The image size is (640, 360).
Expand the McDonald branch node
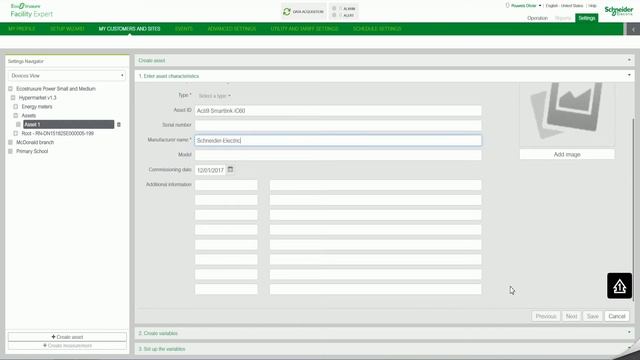[11, 142]
